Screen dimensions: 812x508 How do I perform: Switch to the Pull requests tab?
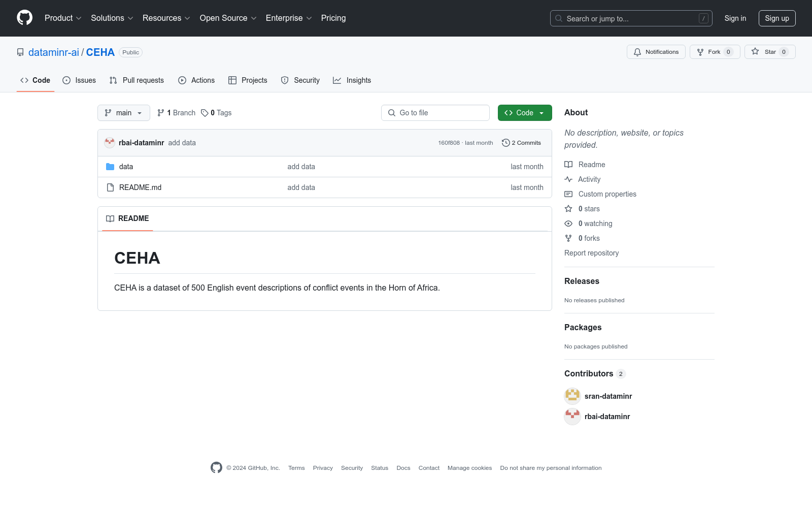tap(137, 80)
